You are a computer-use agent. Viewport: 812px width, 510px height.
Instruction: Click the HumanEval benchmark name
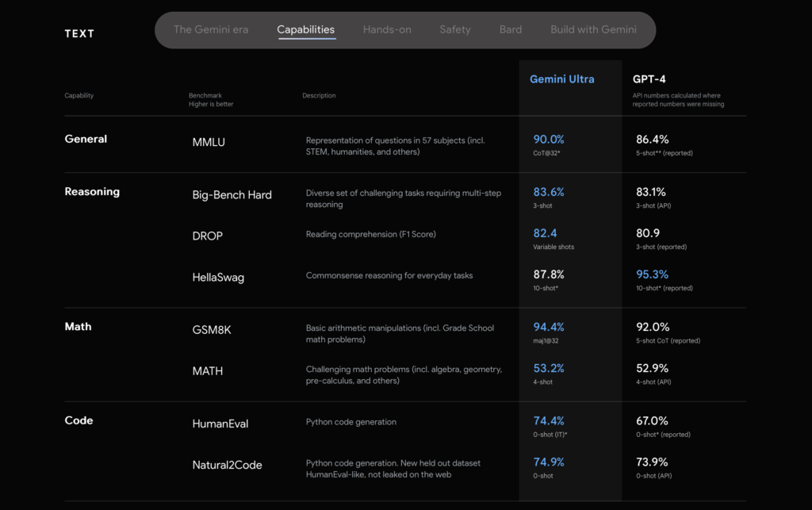point(220,424)
